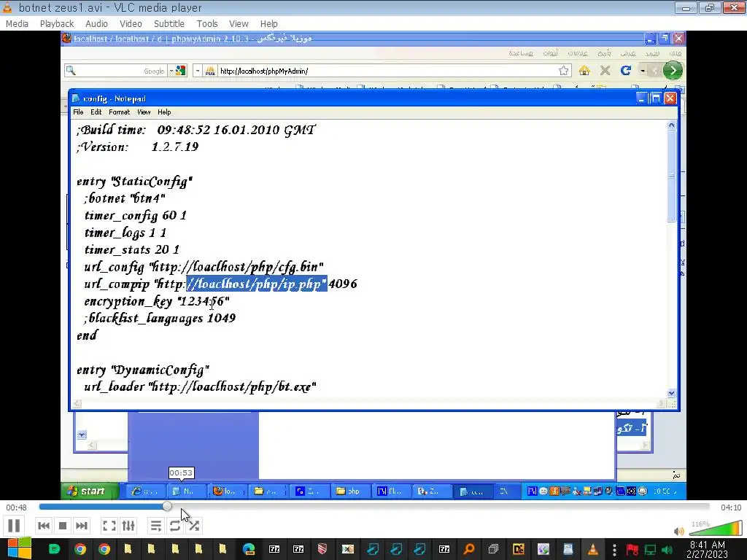Click the Firefox home icon in the video
The height and width of the screenshot is (560, 747).
[584, 71]
